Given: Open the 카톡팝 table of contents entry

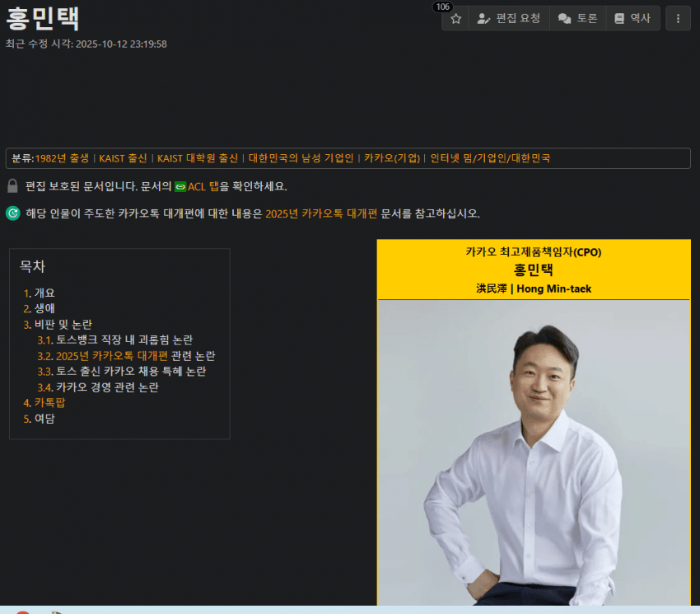Looking at the screenshot, I should pyautogui.click(x=51, y=402).
